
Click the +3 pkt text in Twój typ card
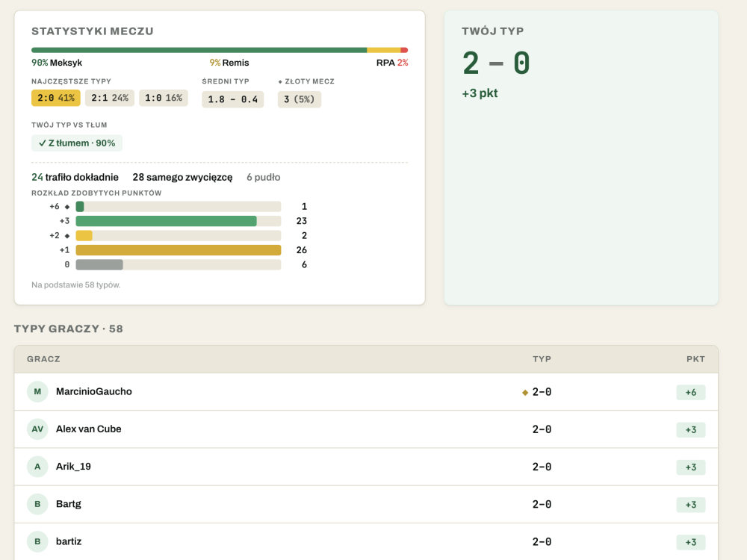pyautogui.click(x=480, y=93)
